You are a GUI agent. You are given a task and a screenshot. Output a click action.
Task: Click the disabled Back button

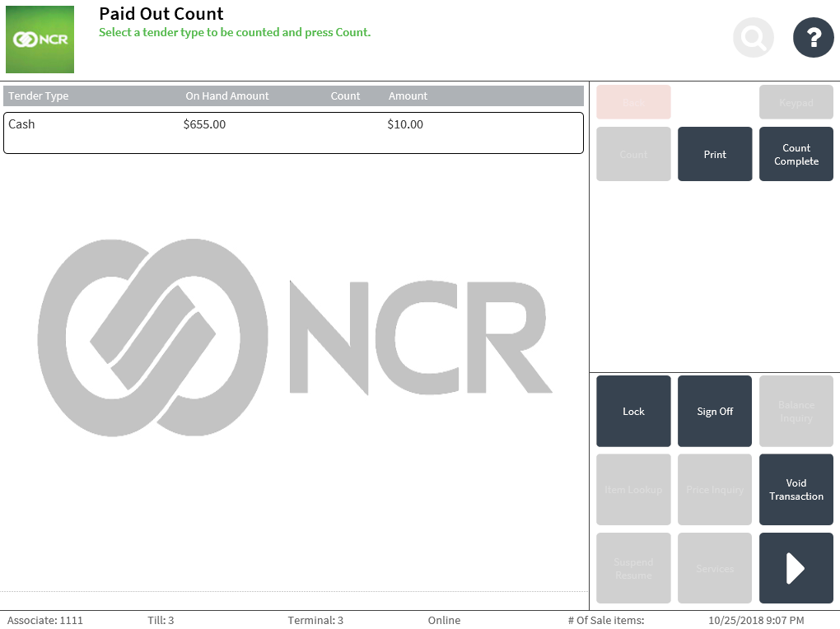coord(633,102)
